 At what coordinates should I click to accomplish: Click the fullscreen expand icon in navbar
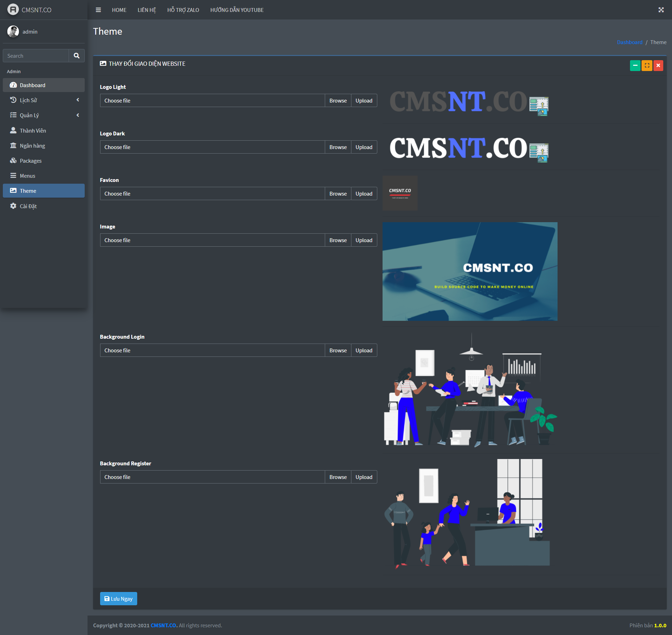661,10
